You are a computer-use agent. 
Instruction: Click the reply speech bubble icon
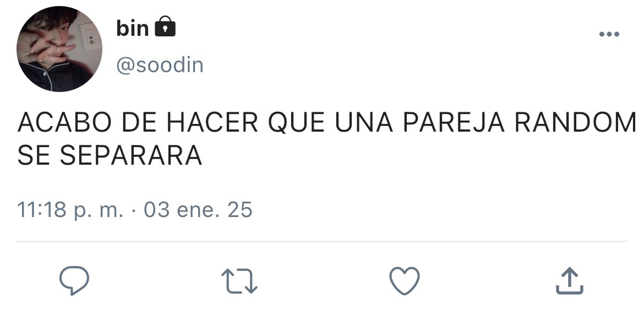74,280
